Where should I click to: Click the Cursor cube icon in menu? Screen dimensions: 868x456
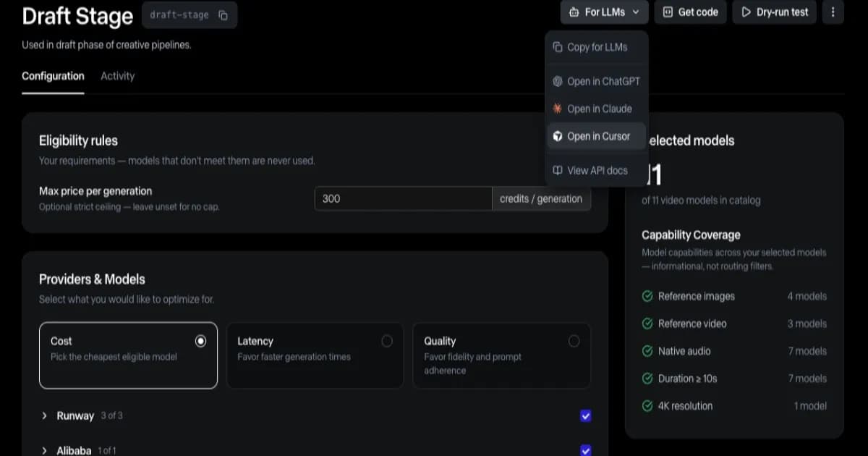tap(557, 136)
